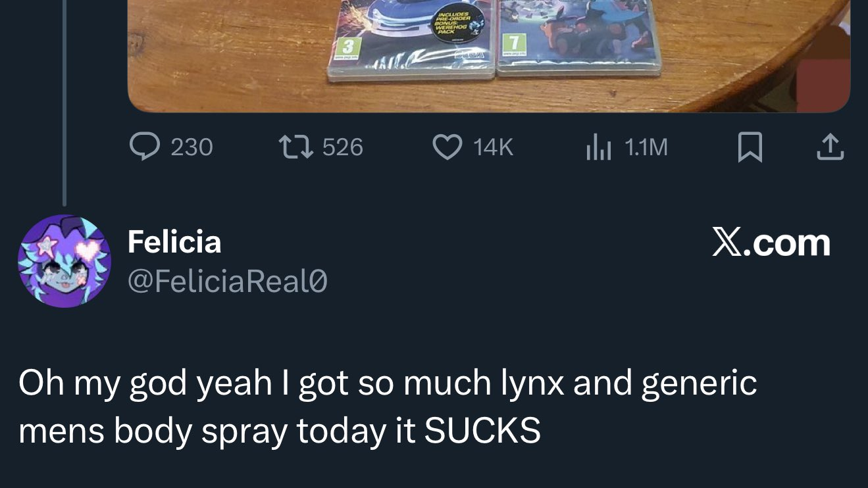Share the tweet using the upload arrow icon
This screenshot has height=488, width=868.
(830, 147)
